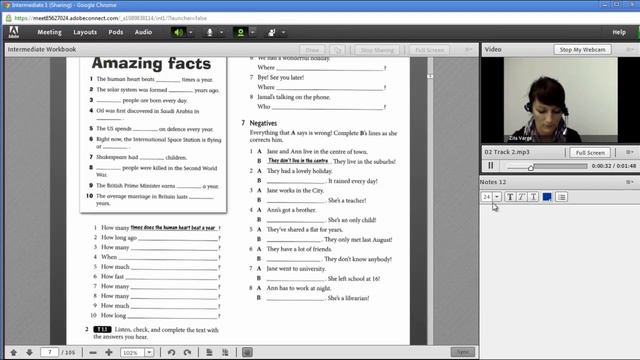Open the Intermediate Workbook pod options menu

click(469, 49)
